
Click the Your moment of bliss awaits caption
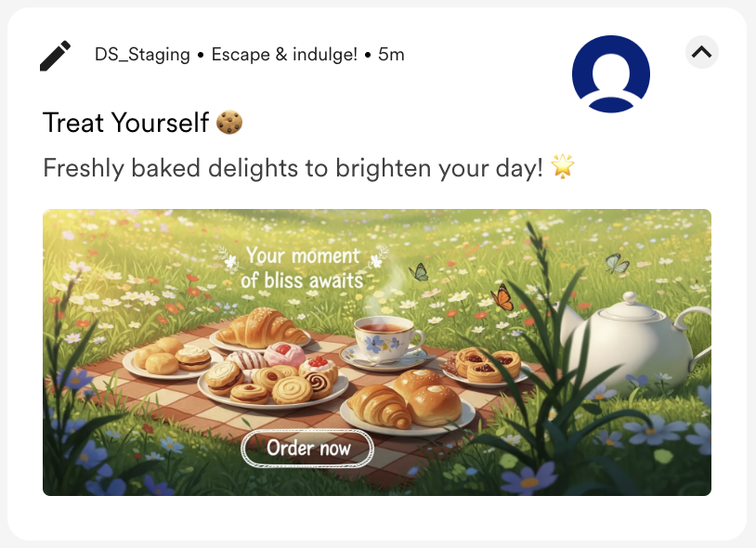point(301,267)
